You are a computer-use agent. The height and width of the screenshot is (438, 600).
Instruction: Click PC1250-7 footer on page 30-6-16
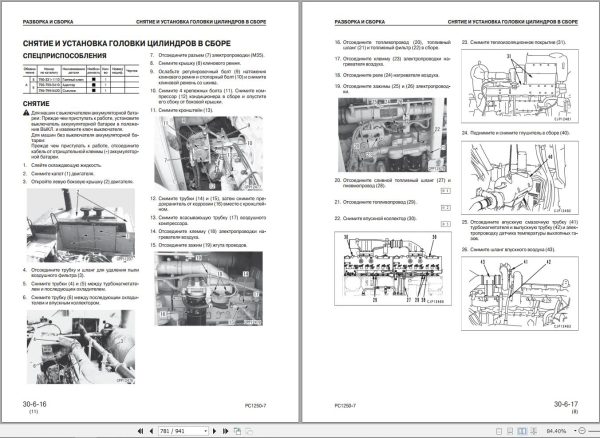point(255,405)
